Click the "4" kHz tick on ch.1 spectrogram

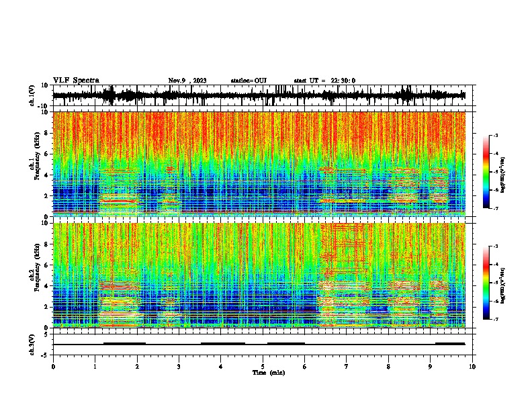(x=46, y=175)
